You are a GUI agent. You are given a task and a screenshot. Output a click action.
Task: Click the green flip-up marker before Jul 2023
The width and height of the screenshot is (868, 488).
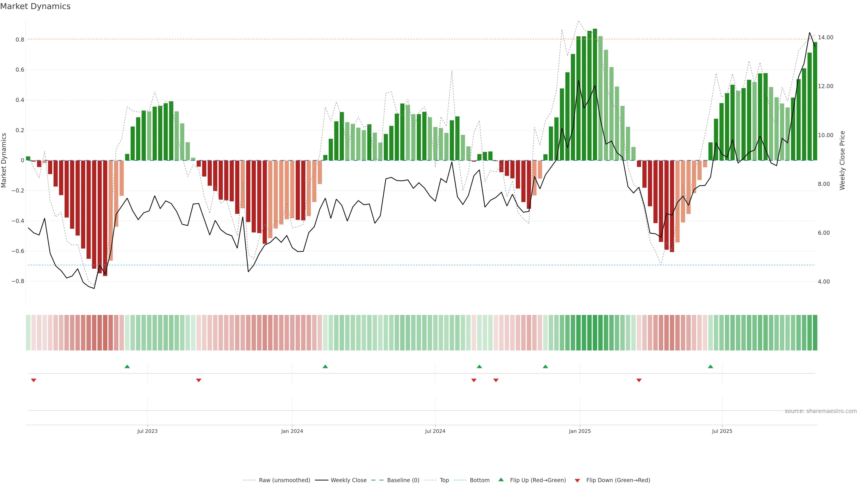point(127,366)
